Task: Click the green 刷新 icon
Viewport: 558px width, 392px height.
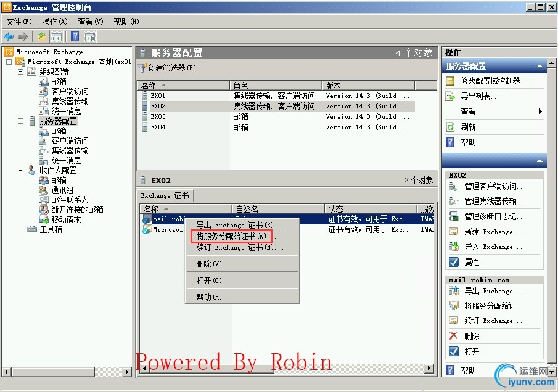Action: (x=450, y=128)
